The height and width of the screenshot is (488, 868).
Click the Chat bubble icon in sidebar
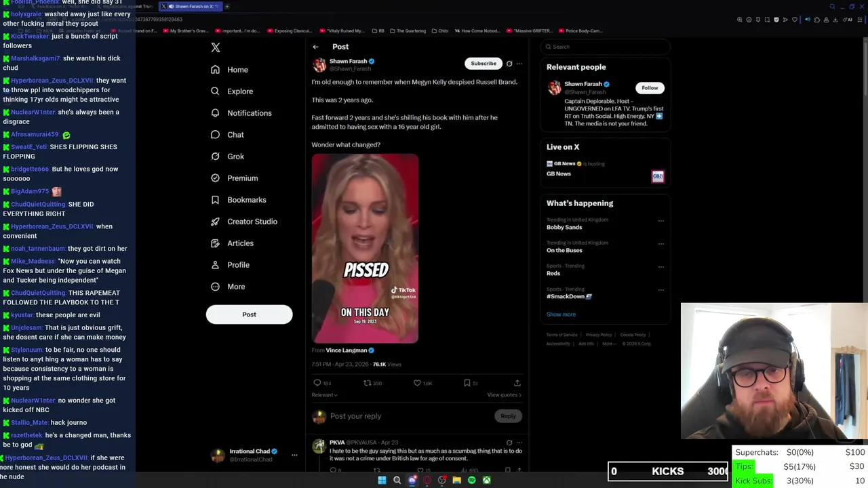pos(215,135)
